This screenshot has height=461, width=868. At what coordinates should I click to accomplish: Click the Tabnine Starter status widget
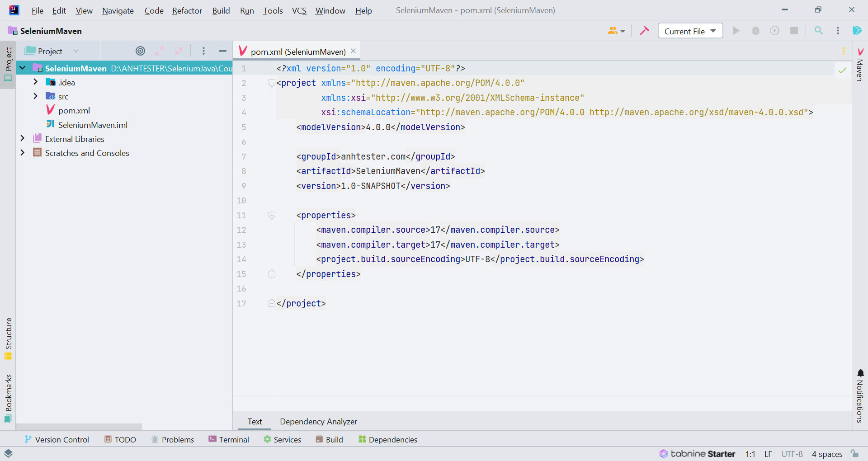pos(697,454)
